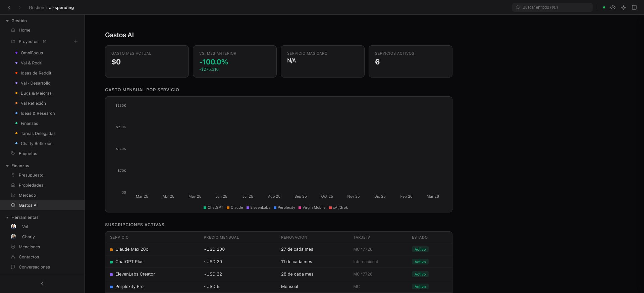
Task: Click the Contactos person icon
Action: pyautogui.click(x=13, y=257)
